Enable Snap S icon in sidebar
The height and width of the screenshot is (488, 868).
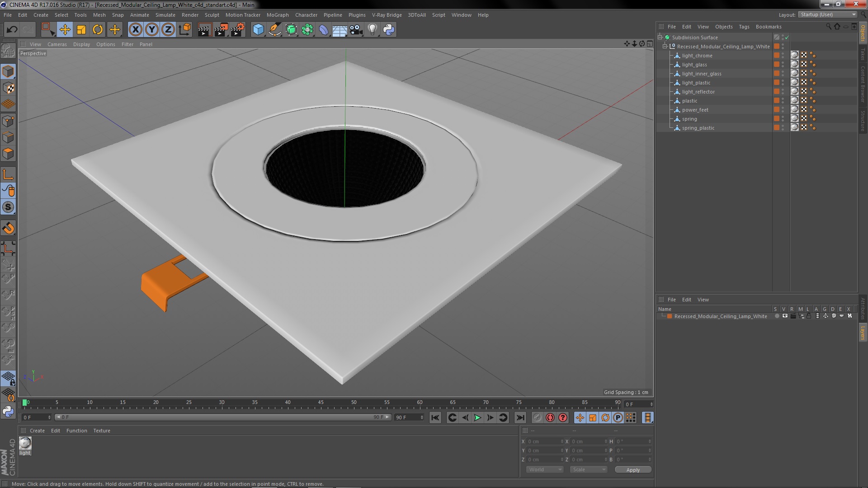tap(8, 207)
